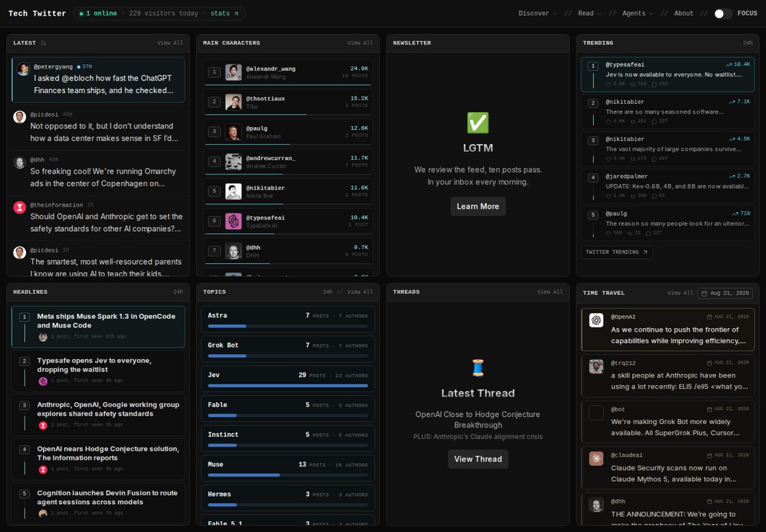Toggle the FOCUS mode switch
766x532 pixels.
[722, 14]
